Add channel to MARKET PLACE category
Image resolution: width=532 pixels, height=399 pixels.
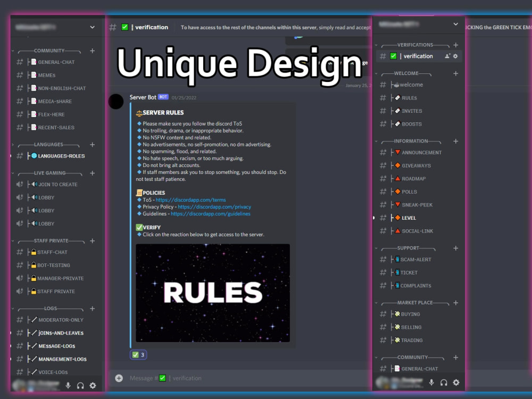(456, 303)
